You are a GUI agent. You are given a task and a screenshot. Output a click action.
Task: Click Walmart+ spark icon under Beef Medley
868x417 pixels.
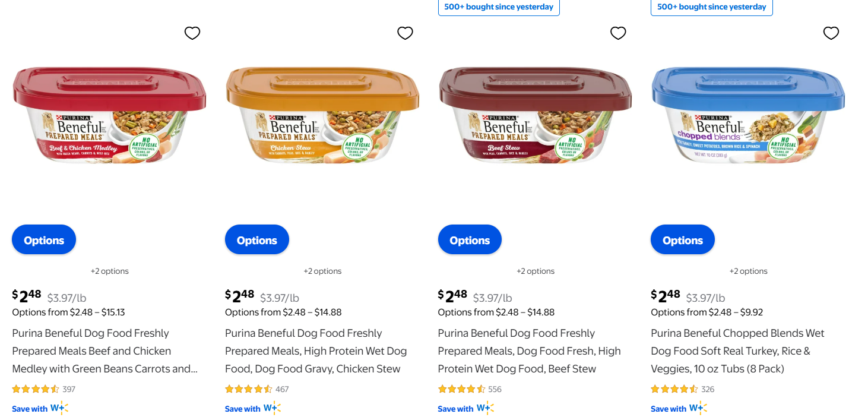click(x=59, y=408)
